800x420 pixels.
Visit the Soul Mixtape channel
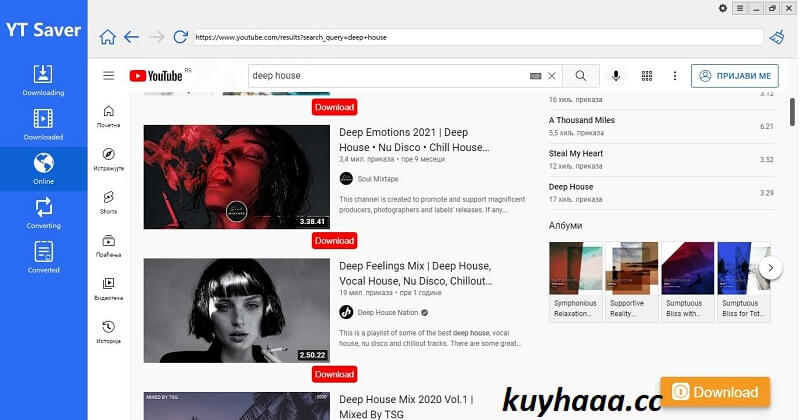pos(378,179)
